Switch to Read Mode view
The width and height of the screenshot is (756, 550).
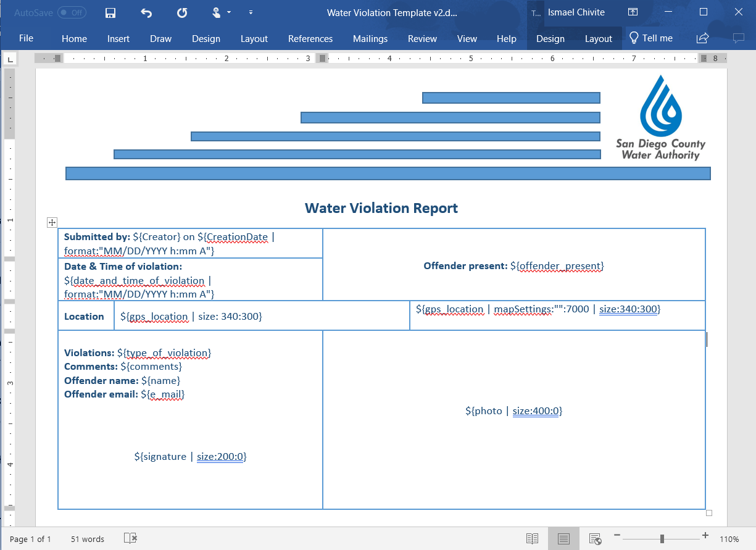tap(532, 538)
